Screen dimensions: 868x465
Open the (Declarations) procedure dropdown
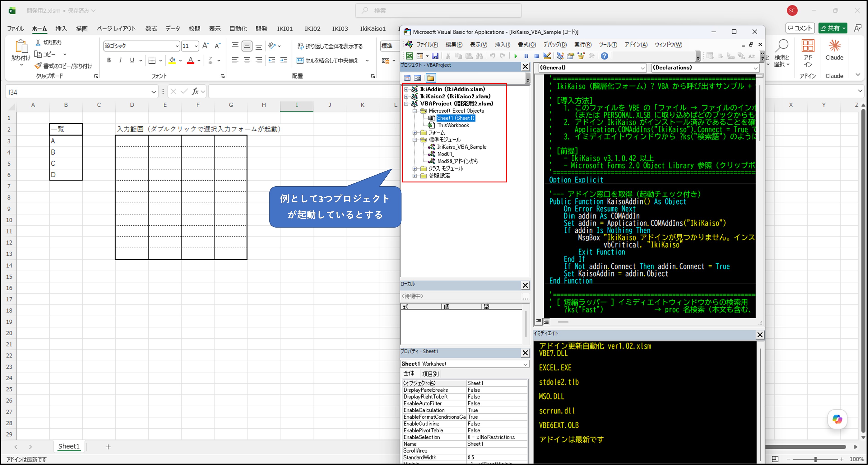click(756, 68)
